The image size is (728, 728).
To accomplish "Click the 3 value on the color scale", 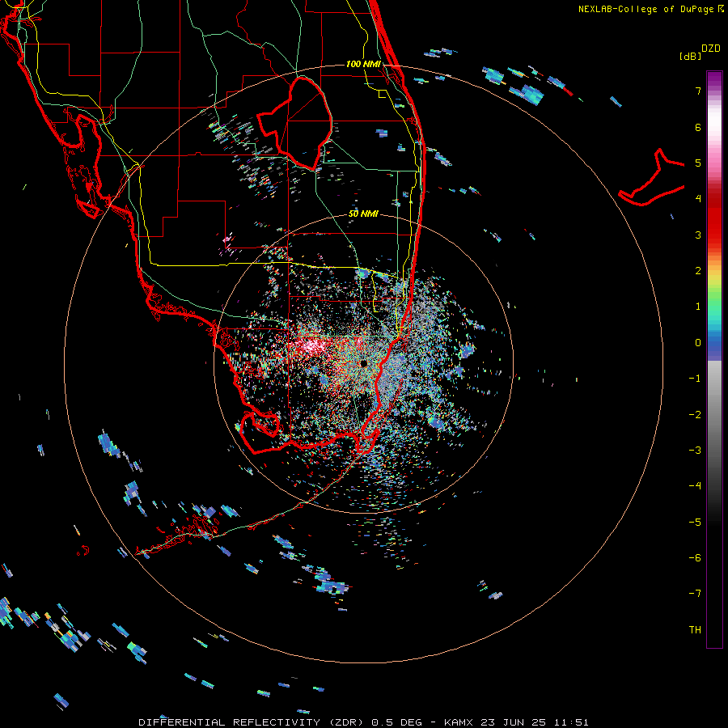I will click(698, 235).
